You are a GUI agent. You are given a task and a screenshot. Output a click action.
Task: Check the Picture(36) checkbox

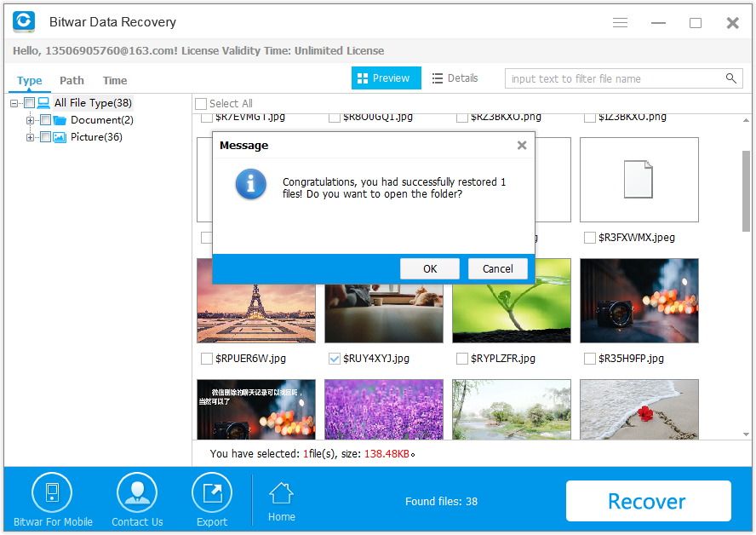45,137
